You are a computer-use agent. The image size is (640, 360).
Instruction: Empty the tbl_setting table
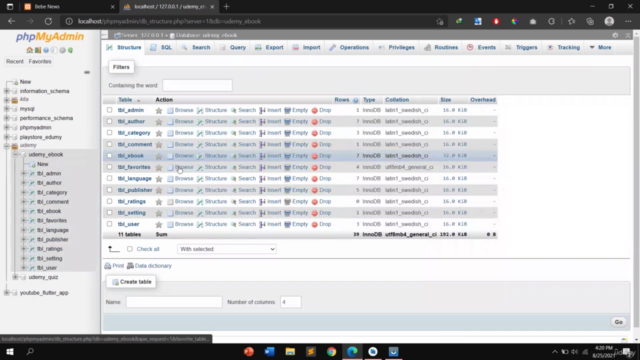(296, 213)
